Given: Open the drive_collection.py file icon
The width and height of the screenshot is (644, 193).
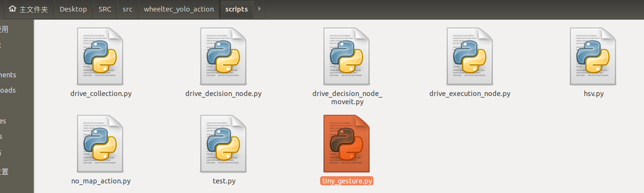Looking at the screenshot, I should 101,56.
